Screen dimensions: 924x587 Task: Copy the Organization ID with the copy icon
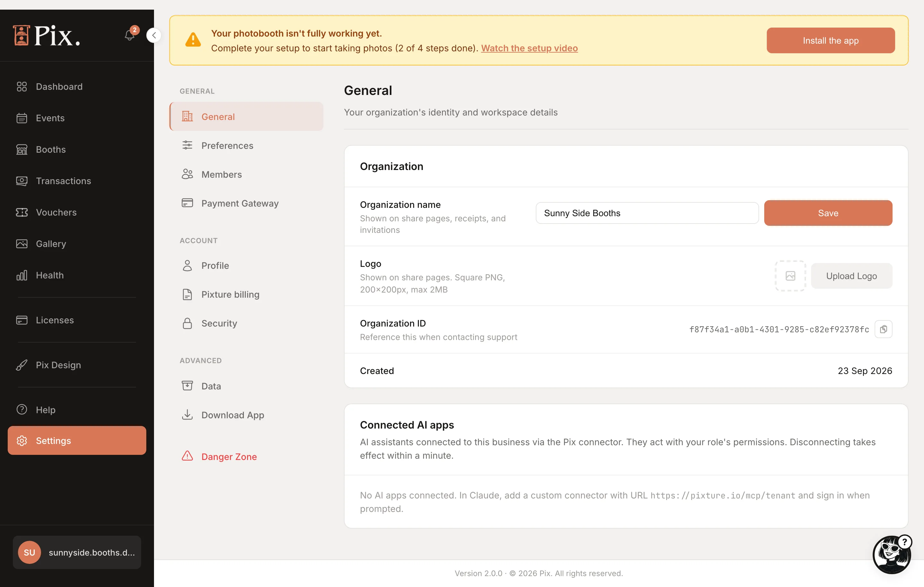tap(884, 329)
